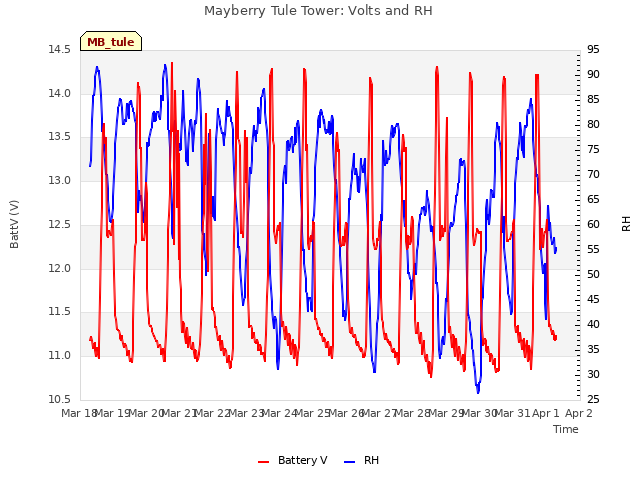
Task: Click the 30 right axis tick label
Action: 593,374
